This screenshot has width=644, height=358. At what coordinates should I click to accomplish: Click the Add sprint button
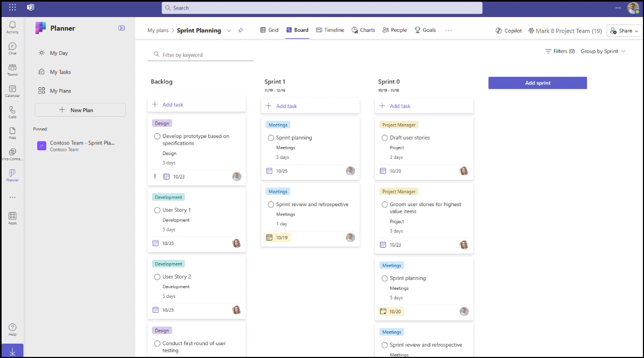pos(537,83)
